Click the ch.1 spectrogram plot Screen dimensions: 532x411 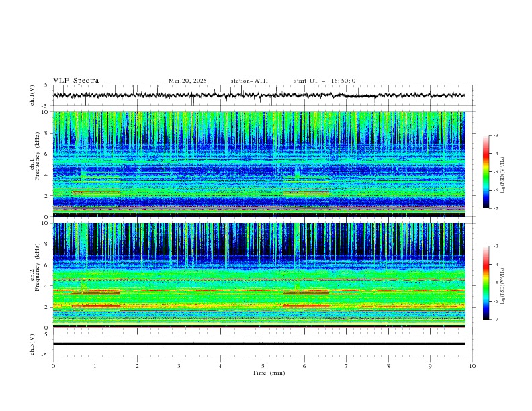259,164
